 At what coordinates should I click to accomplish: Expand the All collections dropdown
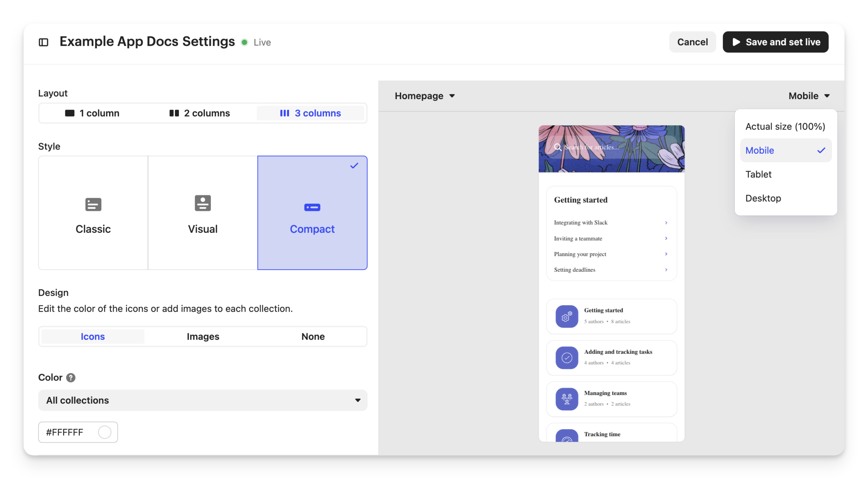(203, 400)
